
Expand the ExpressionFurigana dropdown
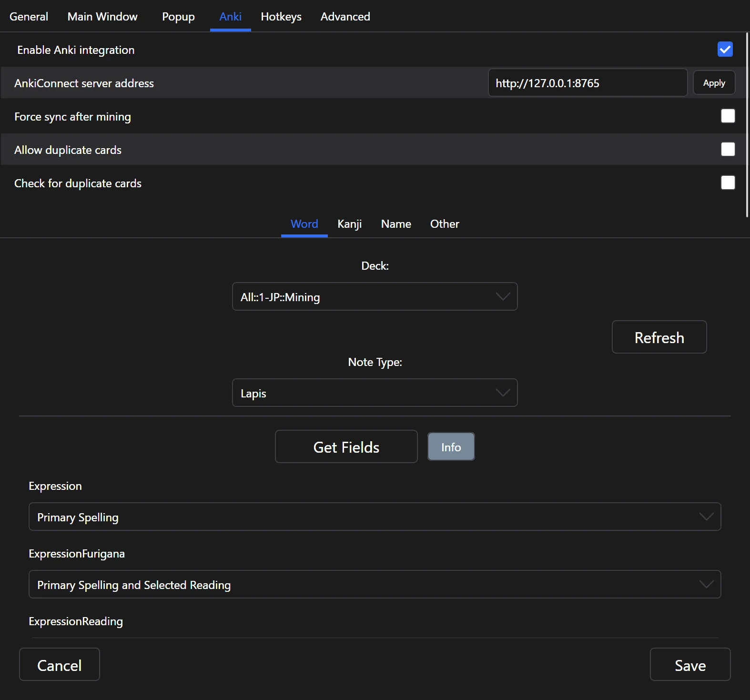pos(375,585)
